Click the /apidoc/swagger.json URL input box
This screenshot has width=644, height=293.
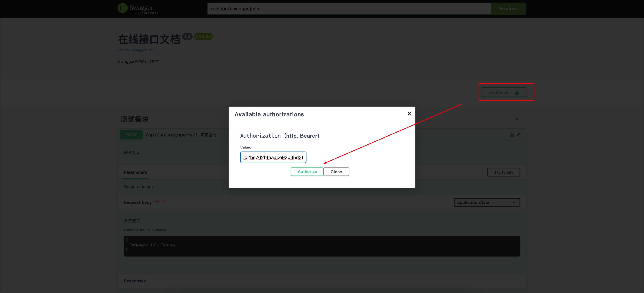point(349,9)
